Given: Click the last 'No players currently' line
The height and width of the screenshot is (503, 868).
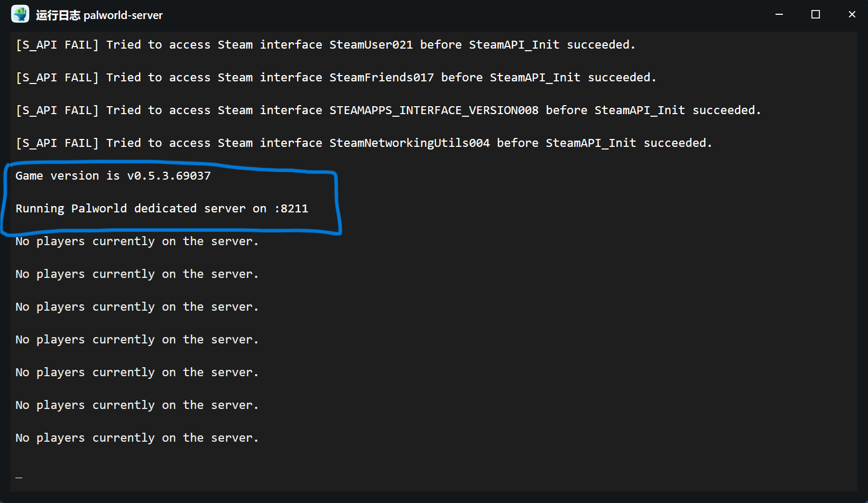Looking at the screenshot, I should (x=137, y=439).
